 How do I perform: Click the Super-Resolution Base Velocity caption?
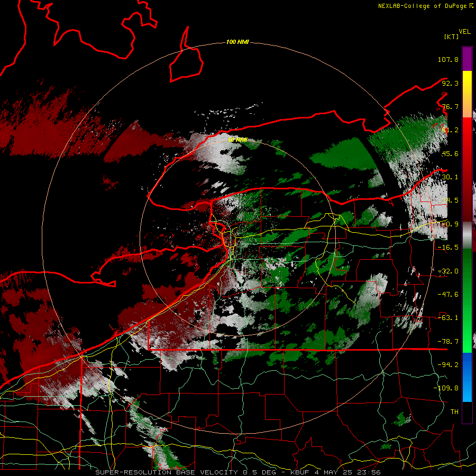[x=237, y=472]
